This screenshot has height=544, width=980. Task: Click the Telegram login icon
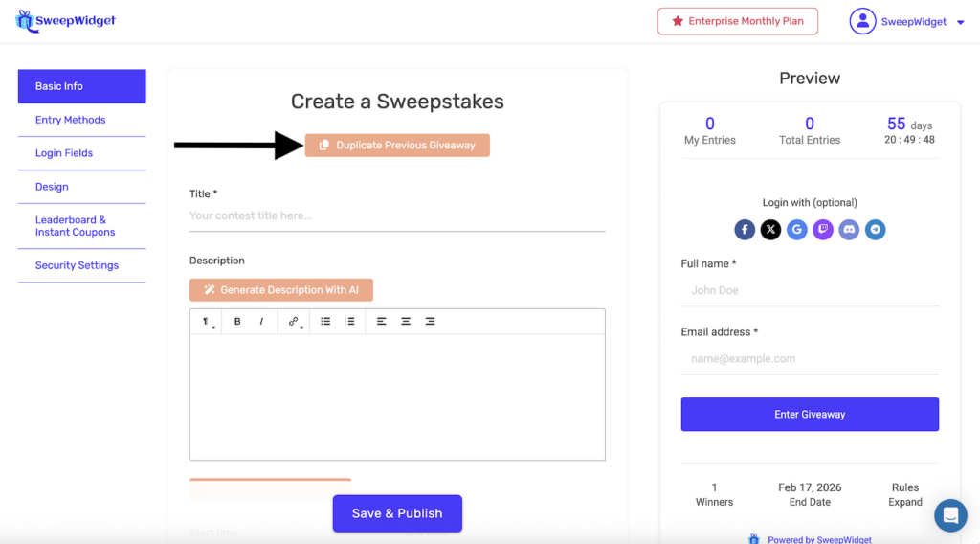(x=875, y=230)
